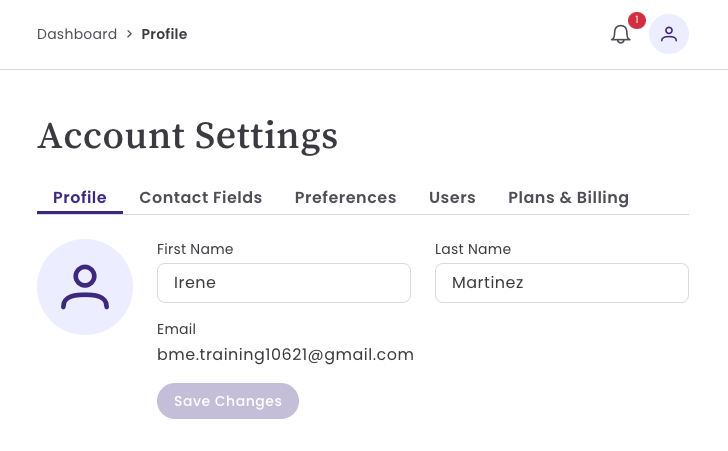Click the Account Settings heading
The width and height of the screenshot is (728, 451).
187,135
